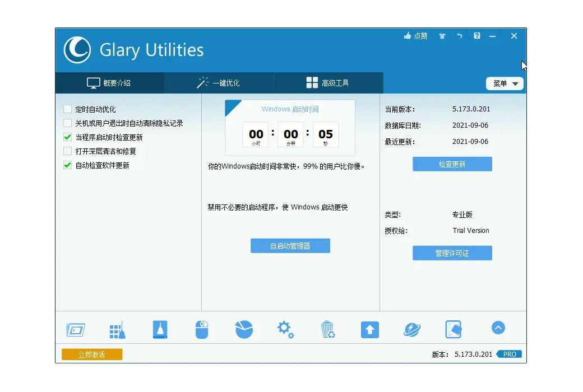Expand the dock with the round chevron-up button
583x392 pixels.
[498, 328]
